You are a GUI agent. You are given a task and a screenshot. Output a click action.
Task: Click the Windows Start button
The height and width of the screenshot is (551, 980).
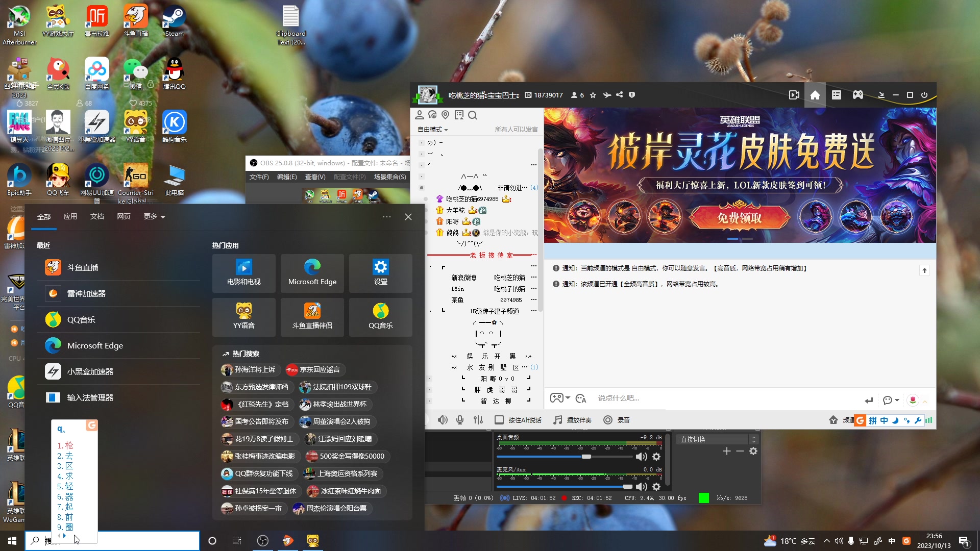pyautogui.click(x=12, y=541)
